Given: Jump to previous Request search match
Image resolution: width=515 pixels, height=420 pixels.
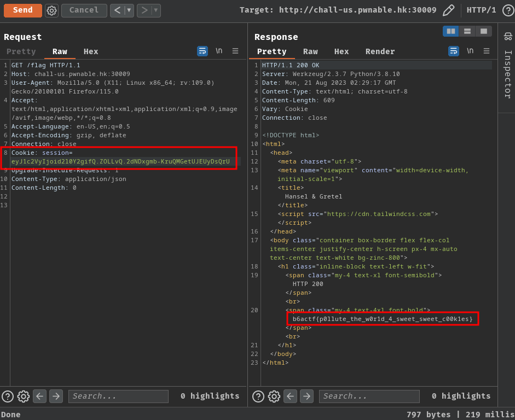Looking at the screenshot, I should tap(40, 396).
